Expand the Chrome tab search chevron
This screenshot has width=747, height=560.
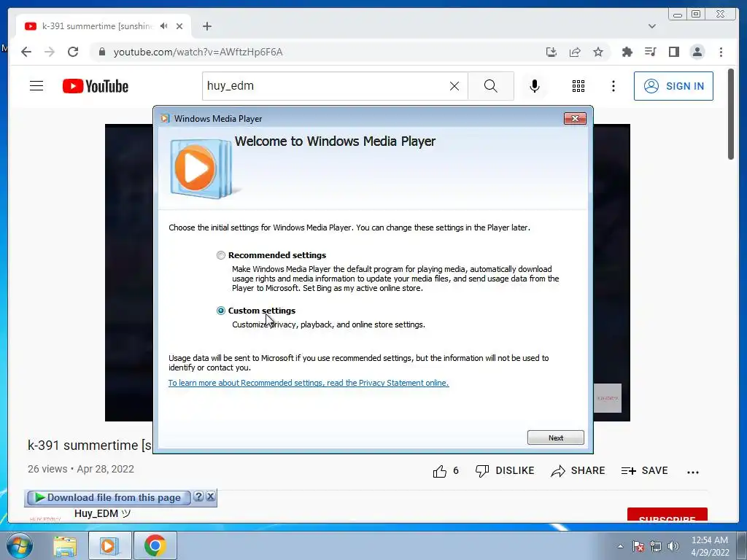pos(652,26)
